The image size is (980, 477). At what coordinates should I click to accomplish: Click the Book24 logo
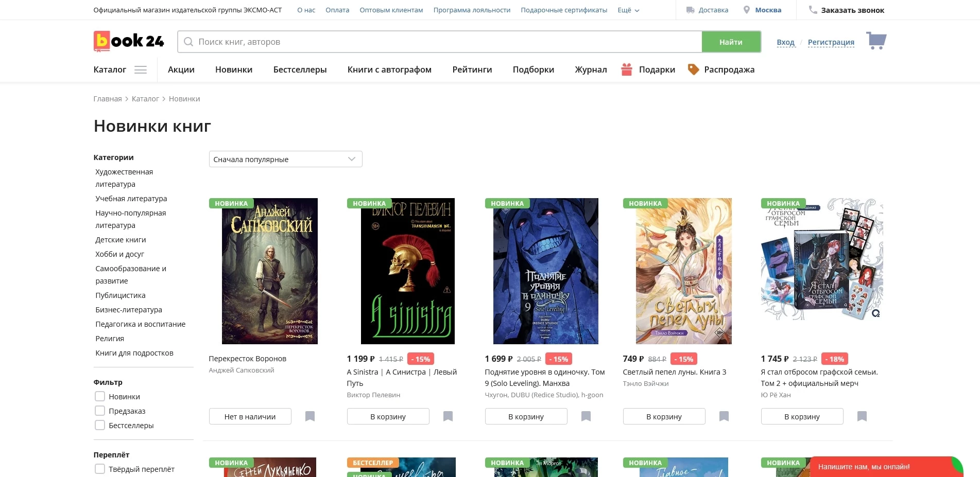[x=129, y=41]
